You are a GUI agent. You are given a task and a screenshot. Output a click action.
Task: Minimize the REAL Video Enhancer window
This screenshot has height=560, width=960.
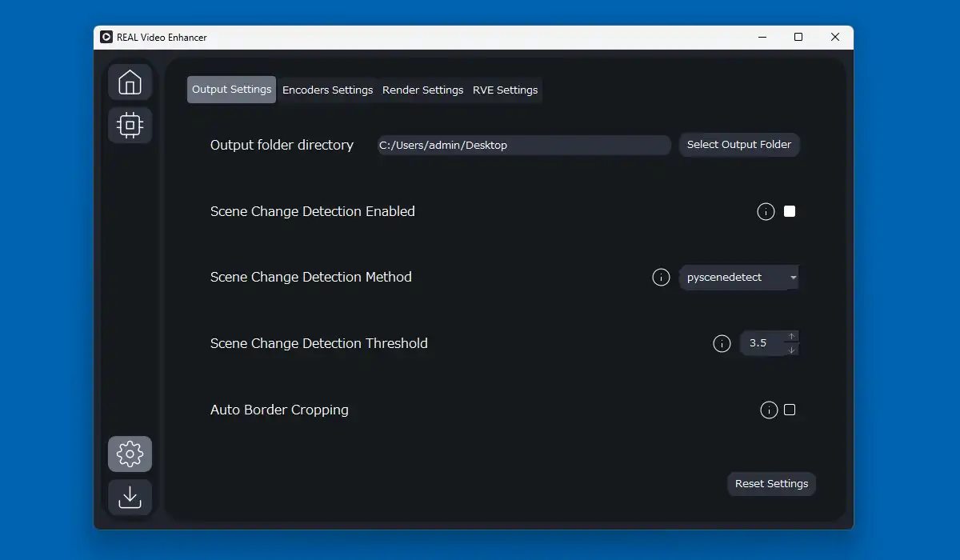pyautogui.click(x=762, y=37)
